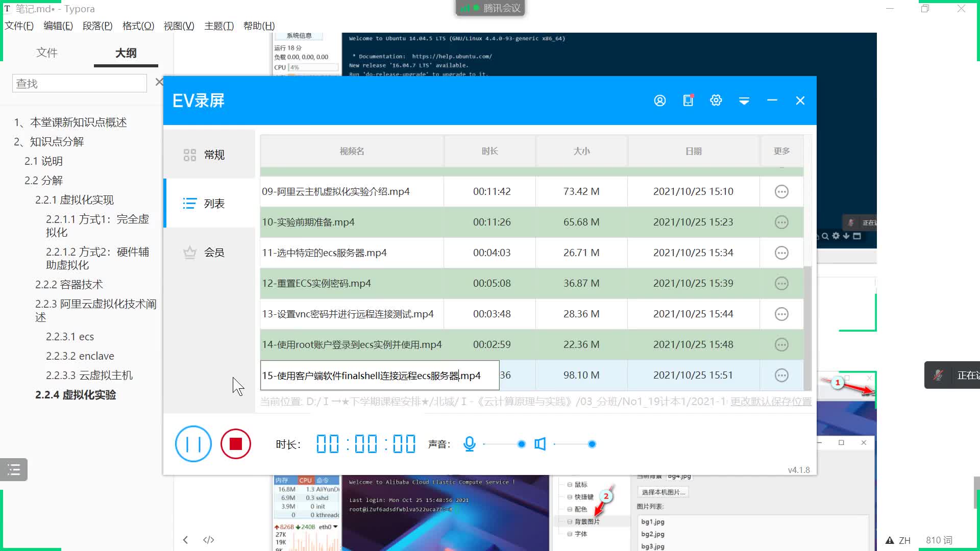The height and width of the screenshot is (551, 980).
Task: Jump to outline item 2.2.4 虚拟化实验
Action: click(76, 395)
